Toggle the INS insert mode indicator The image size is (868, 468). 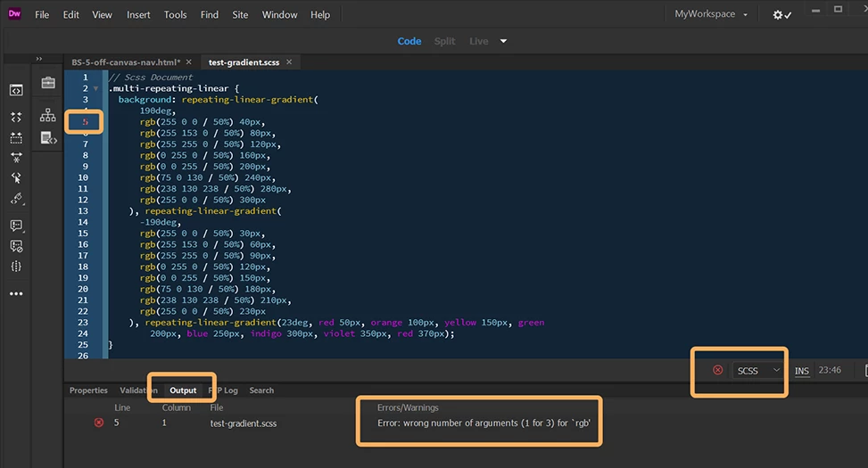point(802,371)
